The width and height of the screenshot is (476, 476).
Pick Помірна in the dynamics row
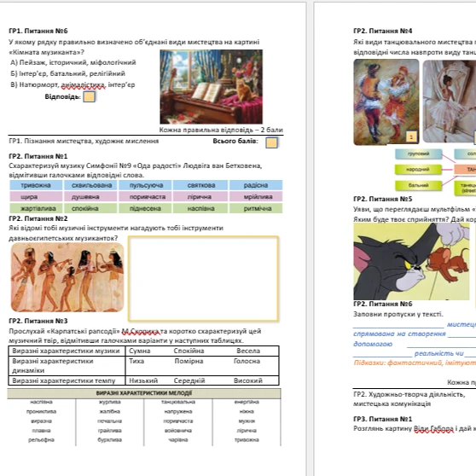pyautogui.click(x=189, y=361)
